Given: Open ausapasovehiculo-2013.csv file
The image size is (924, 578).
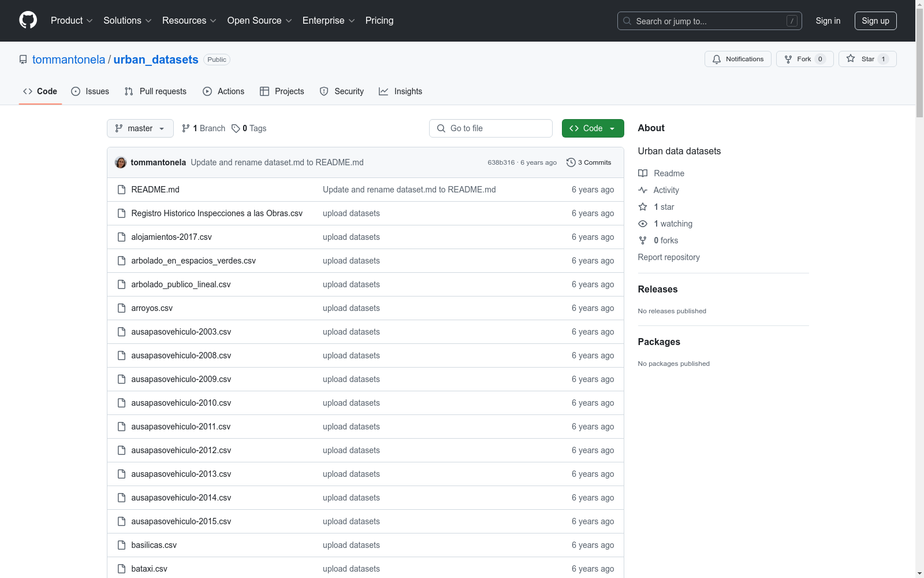Looking at the screenshot, I should tap(181, 474).
